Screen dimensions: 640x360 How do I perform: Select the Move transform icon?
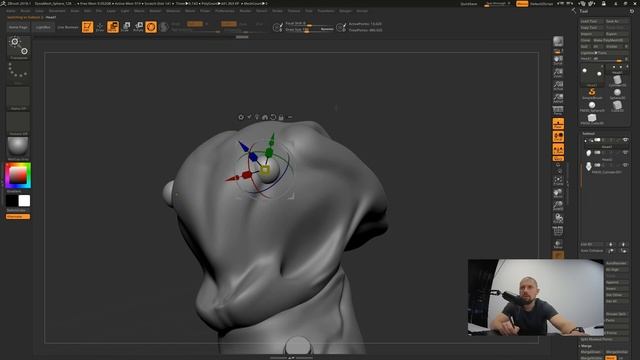point(113,27)
